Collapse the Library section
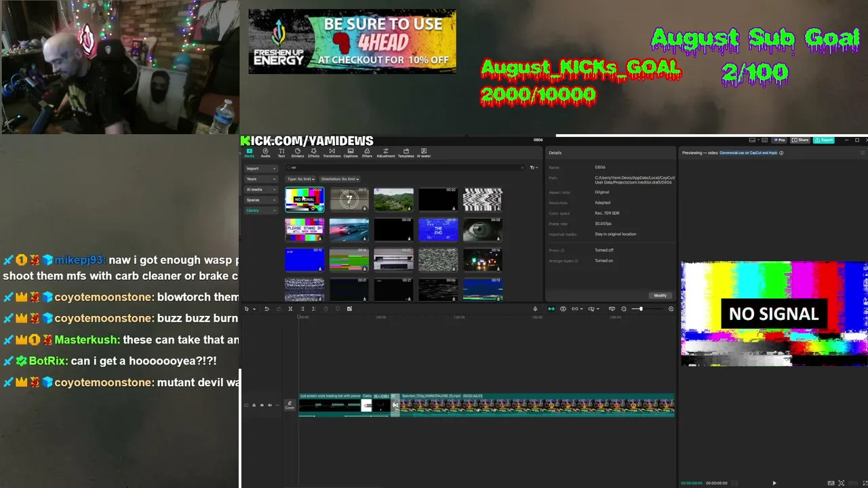 tap(261, 211)
